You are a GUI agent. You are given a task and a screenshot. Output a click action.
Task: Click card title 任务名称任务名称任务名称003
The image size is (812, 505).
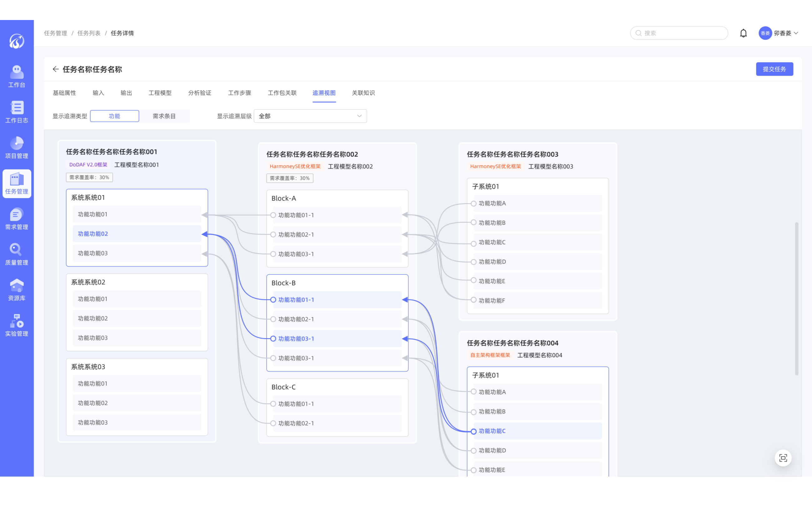pos(512,154)
